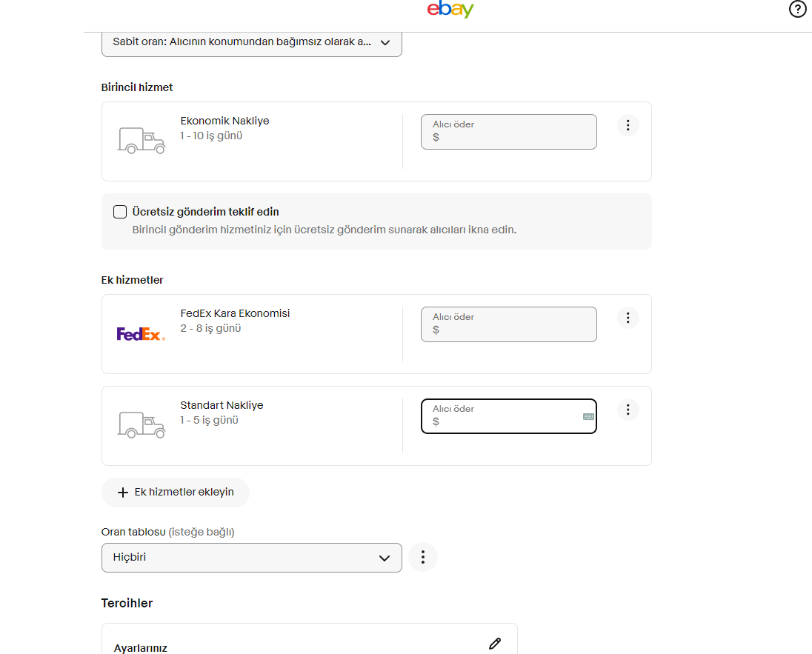Focus FedEx Kara Ekonomisi price field

click(508, 324)
